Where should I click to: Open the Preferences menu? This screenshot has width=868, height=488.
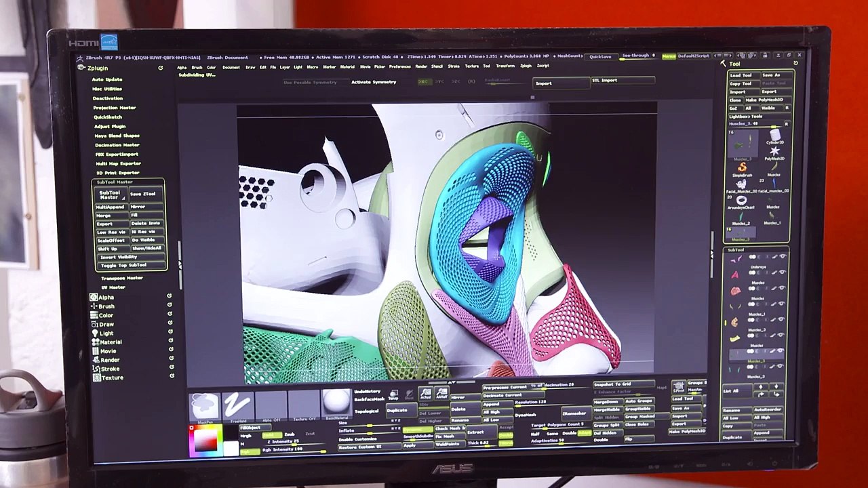pos(399,67)
